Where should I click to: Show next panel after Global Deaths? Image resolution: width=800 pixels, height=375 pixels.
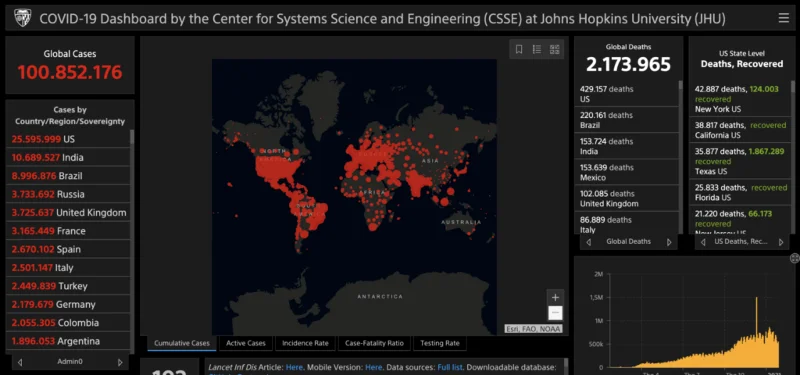point(669,242)
